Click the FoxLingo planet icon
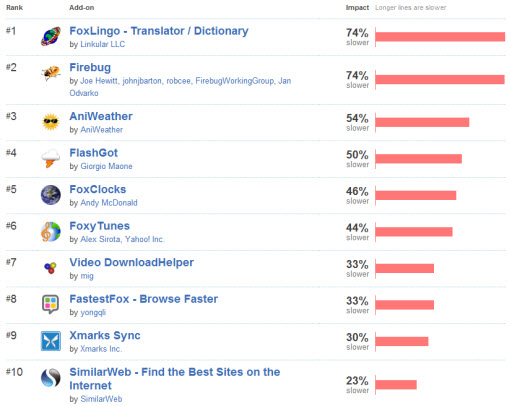Screen dimensions: 510x406 point(51,36)
